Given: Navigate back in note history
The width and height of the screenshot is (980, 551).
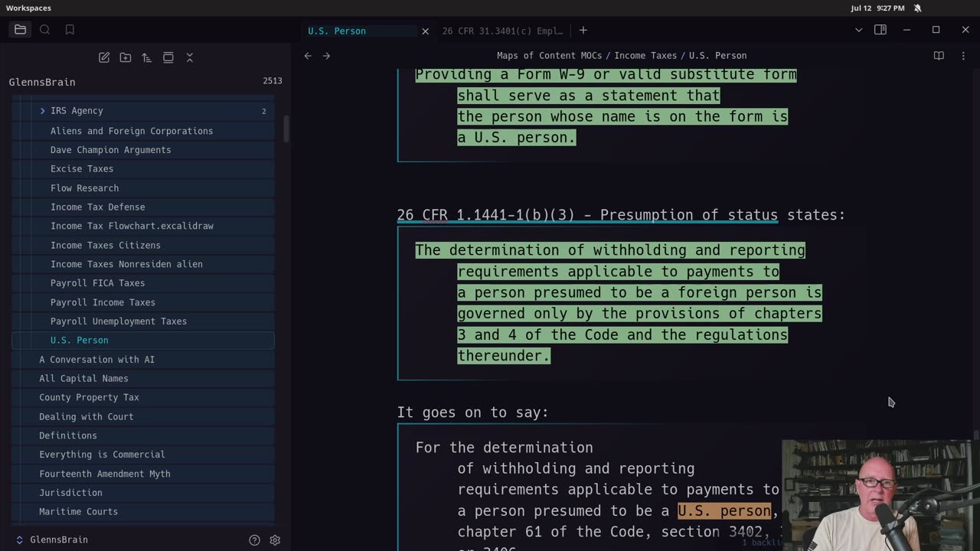Looking at the screenshot, I should coord(308,55).
